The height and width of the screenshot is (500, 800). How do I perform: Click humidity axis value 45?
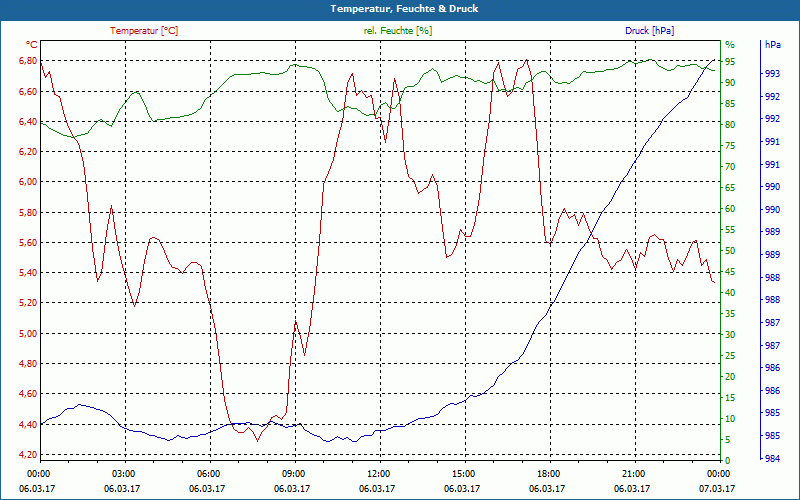point(730,271)
